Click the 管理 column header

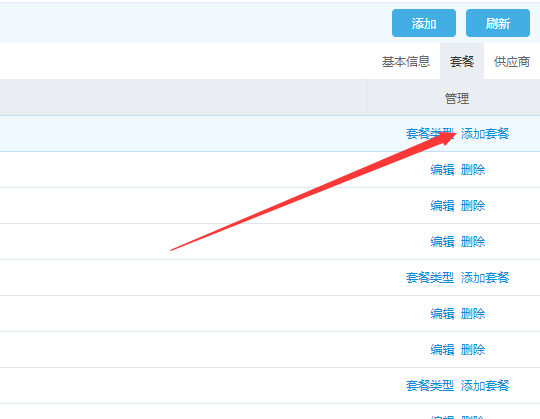point(457,98)
